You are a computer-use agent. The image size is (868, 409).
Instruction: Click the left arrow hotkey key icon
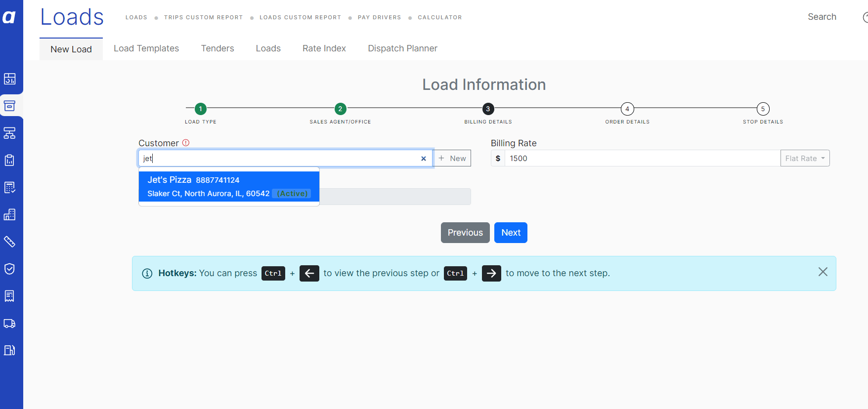point(309,273)
